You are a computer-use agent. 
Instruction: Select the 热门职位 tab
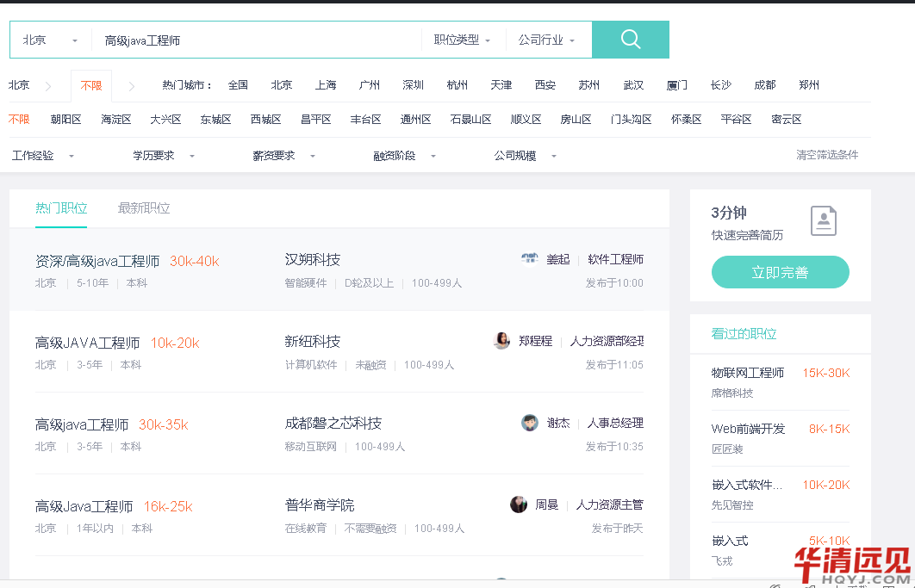[x=61, y=208]
